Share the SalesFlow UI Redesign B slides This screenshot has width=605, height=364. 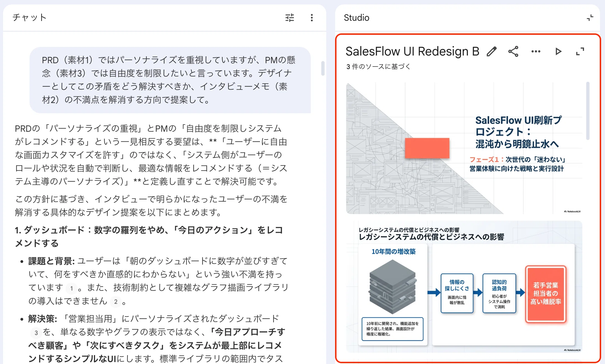pos(513,51)
